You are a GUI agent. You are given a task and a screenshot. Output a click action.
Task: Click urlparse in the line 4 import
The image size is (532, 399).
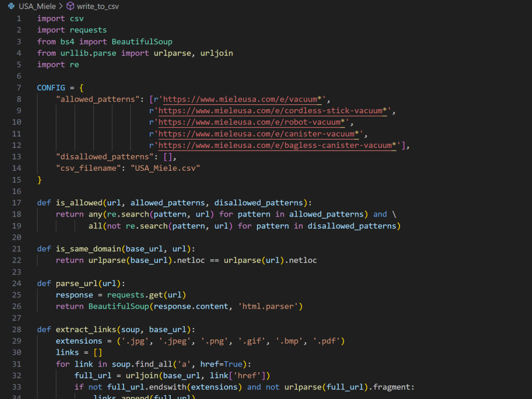[172, 53]
